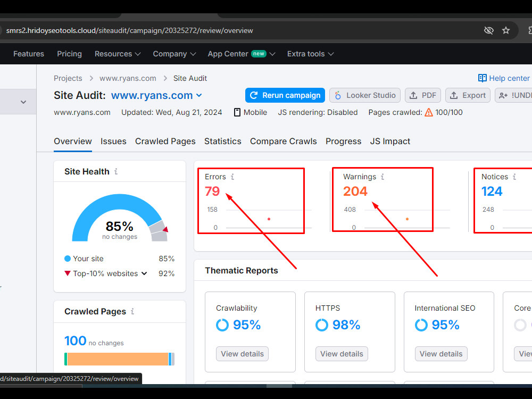Click the 'Updated: Wed, Aug 21, 2024' text

point(172,112)
